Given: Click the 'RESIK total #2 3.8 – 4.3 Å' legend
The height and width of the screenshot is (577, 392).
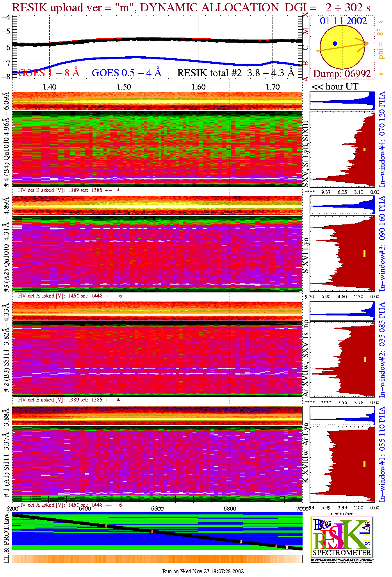Looking at the screenshot, I should pyautogui.click(x=236, y=73).
